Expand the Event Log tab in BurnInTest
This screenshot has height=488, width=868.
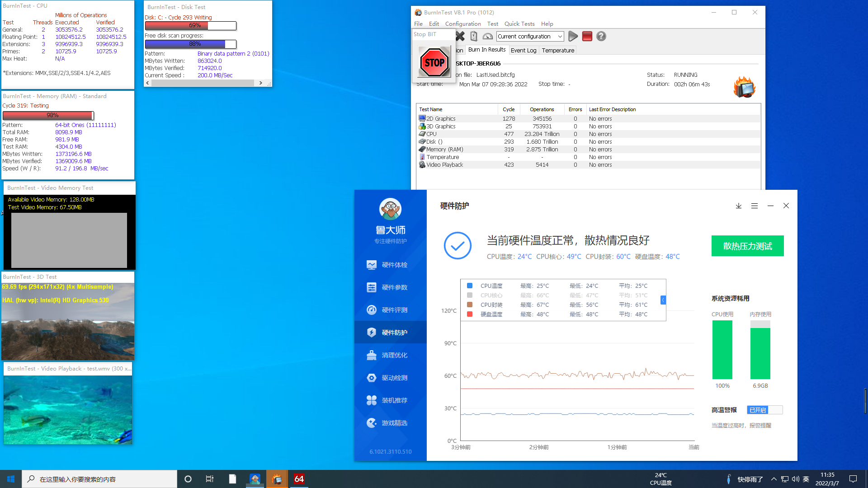coord(523,50)
